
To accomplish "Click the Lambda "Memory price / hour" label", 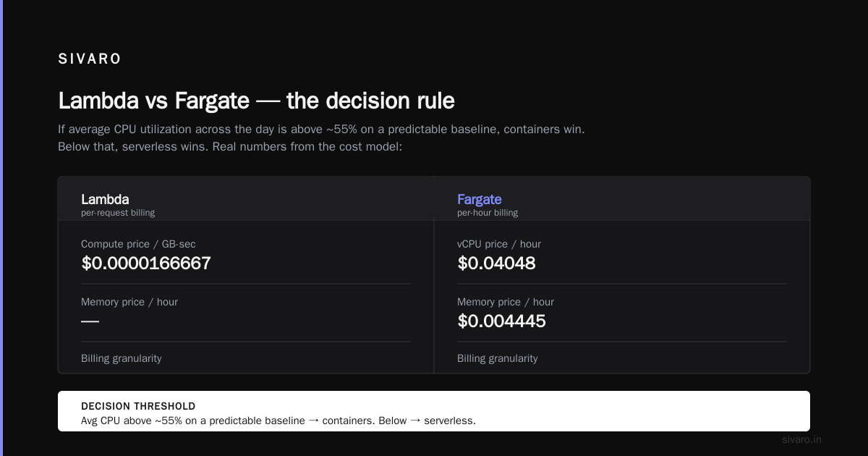I will (129, 302).
